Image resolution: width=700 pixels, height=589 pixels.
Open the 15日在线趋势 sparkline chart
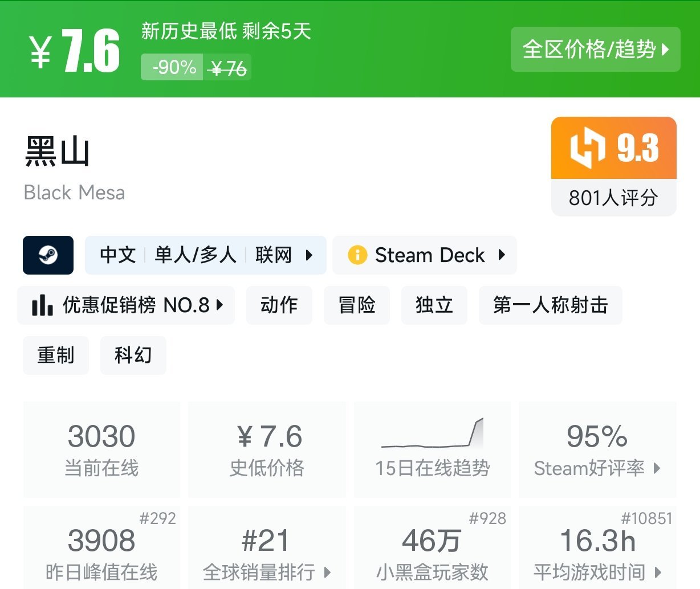click(x=433, y=433)
